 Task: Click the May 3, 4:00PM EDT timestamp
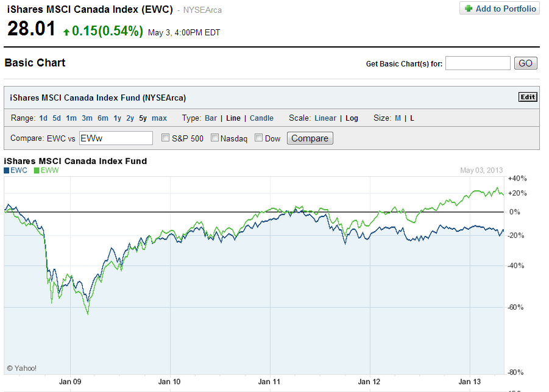184,32
